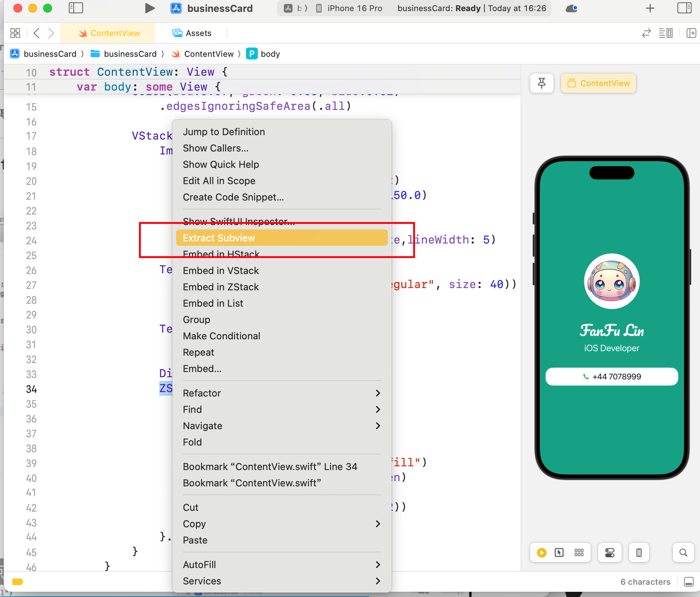
Task: Go forward in editor history
Action: click(x=51, y=33)
